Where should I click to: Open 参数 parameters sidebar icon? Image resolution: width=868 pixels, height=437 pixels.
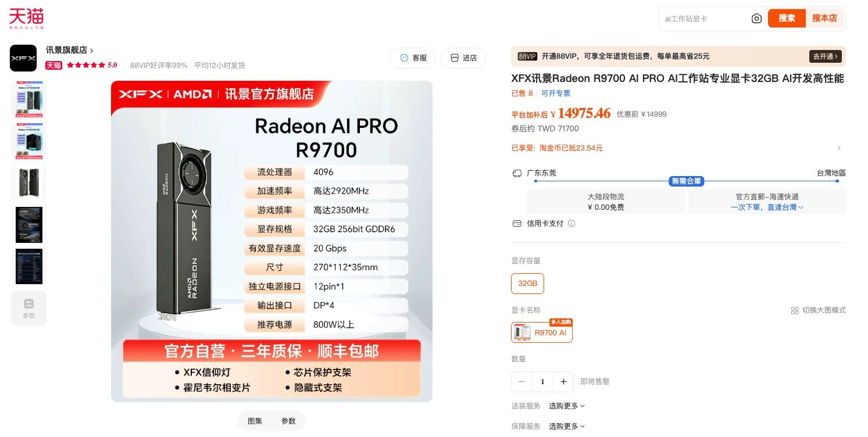(x=28, y=308)
